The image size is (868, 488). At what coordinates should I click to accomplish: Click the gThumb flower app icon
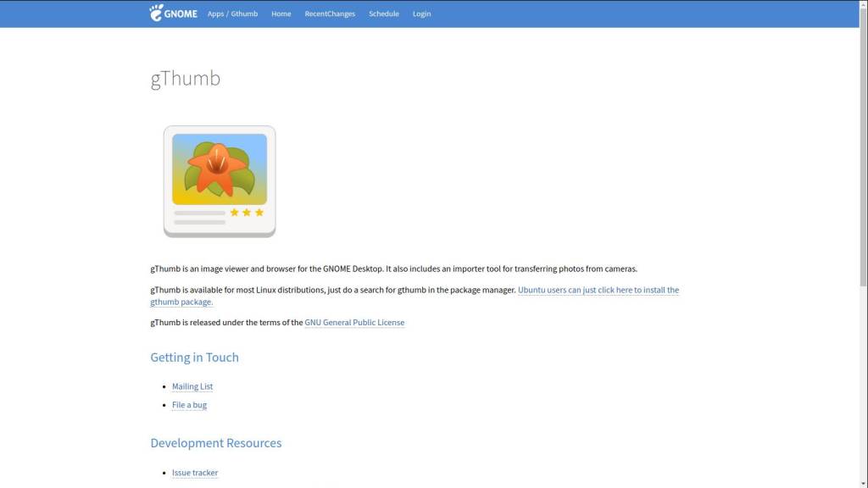(220, 181)
